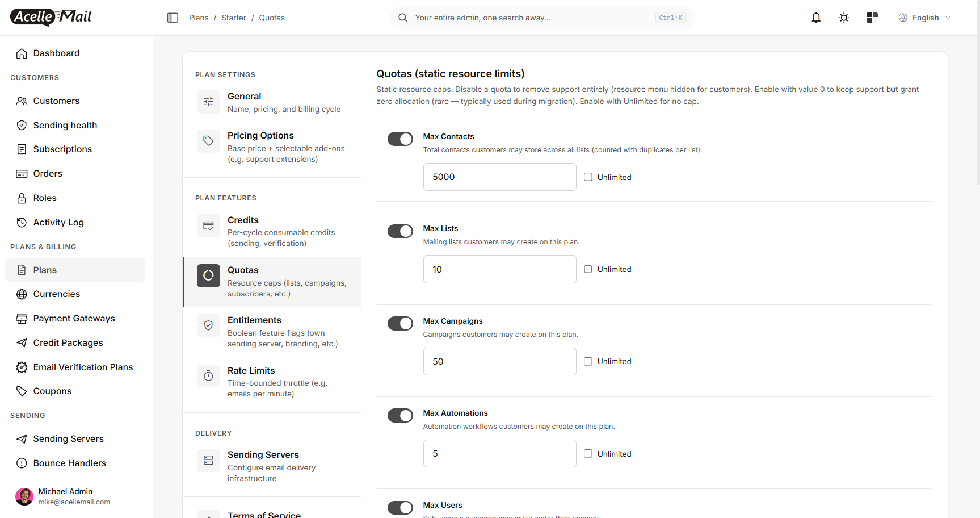Click the General sliders icon

tap(208, 102)
